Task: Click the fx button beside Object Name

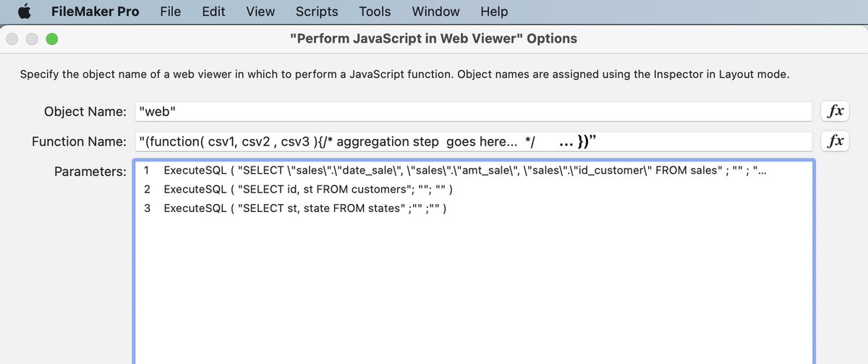Action: (x=835, y=111)
